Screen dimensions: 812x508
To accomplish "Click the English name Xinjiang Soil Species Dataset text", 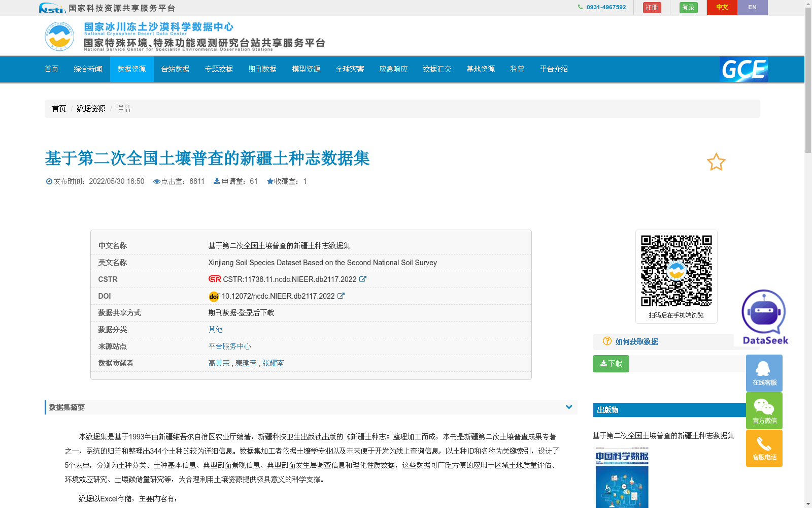I will tap(323, 263).
